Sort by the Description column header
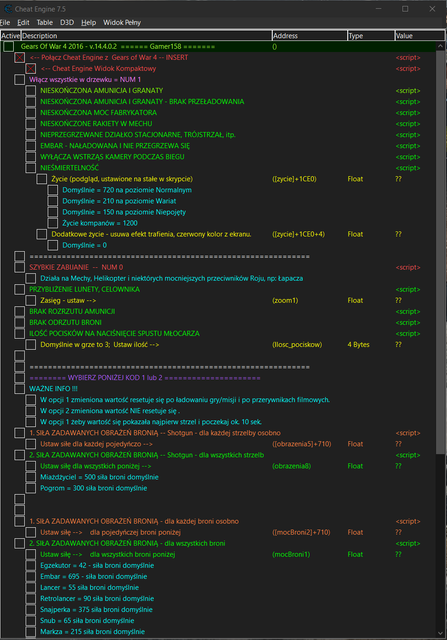The image size is (447, 640). click(x=146, y=36)
